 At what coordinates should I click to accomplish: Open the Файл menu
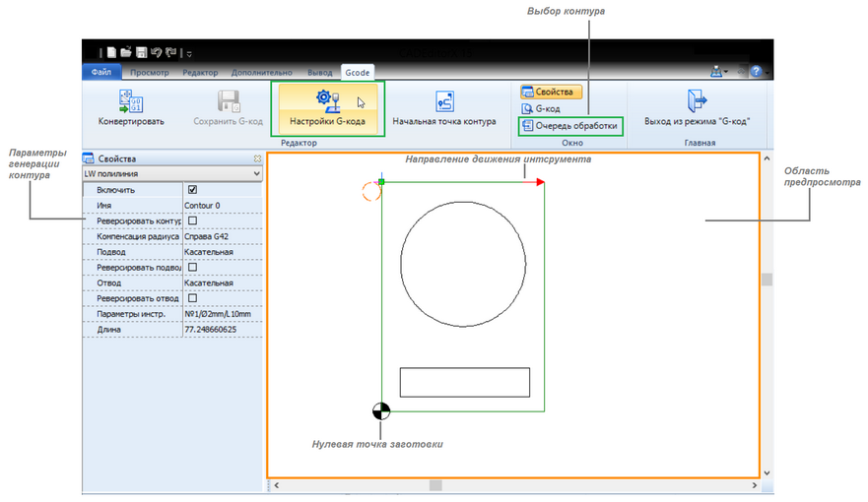click(100, 73)
